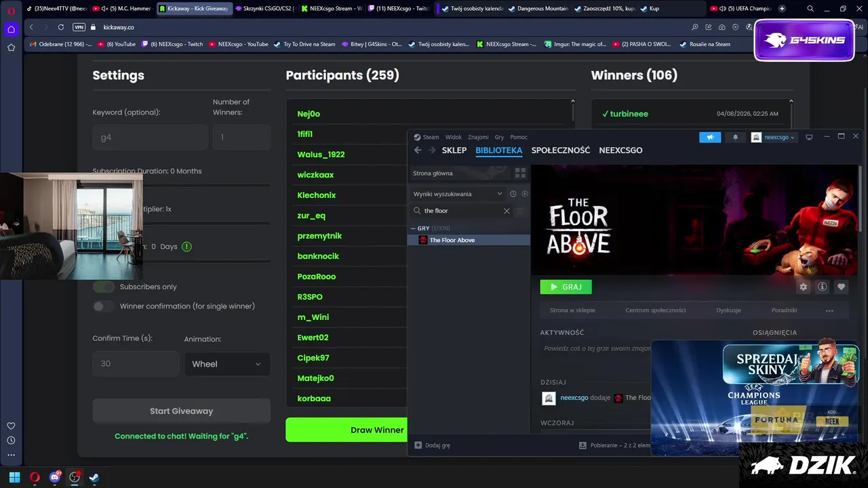
Task: Open Try To Drive na Steam bookmark
Action: click(x=304, y=44)
